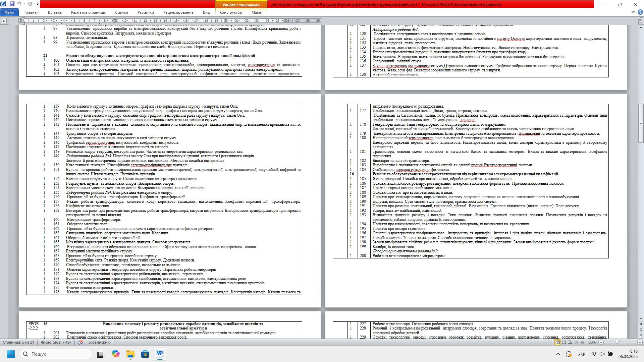Click the Redo icon in quick access
Image resolution: width=644 pixels, height=362 pixels.
[30, 4]
